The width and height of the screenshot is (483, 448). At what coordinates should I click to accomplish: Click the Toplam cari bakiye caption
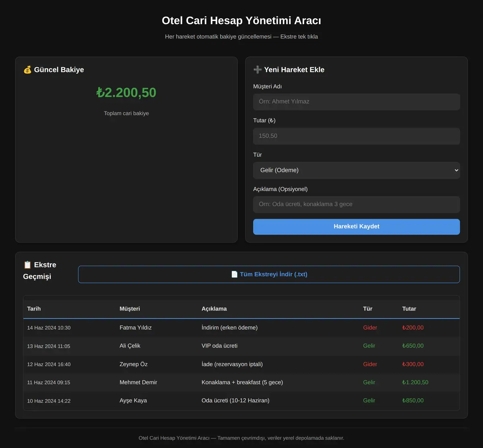click(126, 114)
